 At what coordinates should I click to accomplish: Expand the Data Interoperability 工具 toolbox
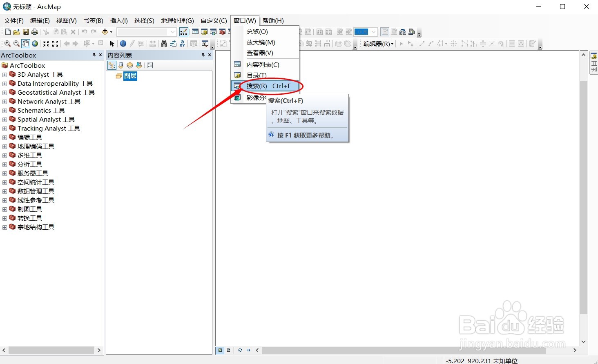(5, 84)
